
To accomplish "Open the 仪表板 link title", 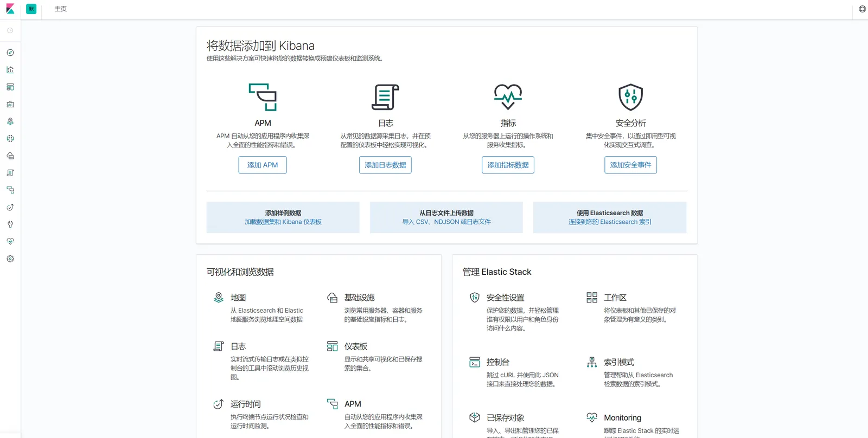I will [356, 346].
